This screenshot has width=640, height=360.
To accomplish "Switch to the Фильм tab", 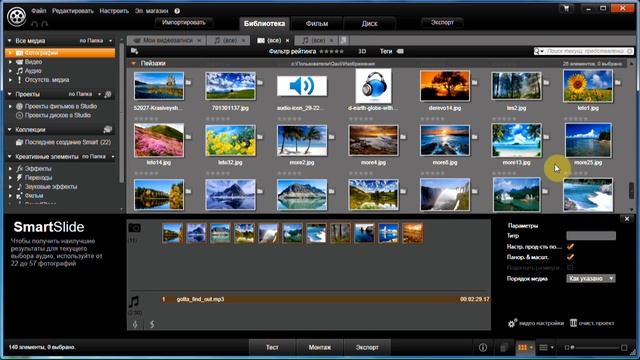I will [317, 24].
